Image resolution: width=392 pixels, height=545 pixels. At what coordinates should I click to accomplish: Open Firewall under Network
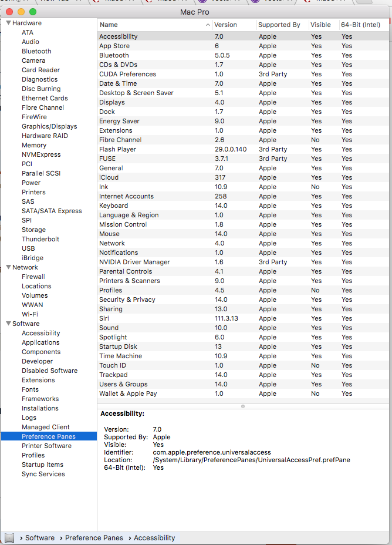click(x=33, y=277)
